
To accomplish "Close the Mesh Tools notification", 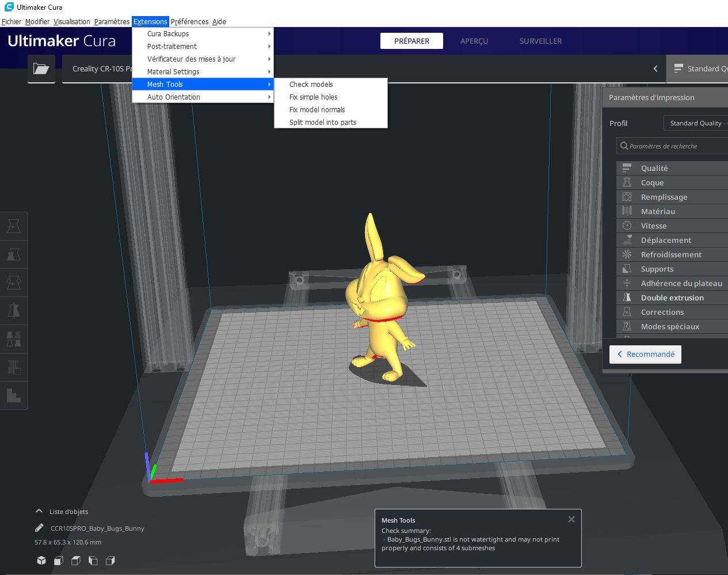I will (571, 519).
